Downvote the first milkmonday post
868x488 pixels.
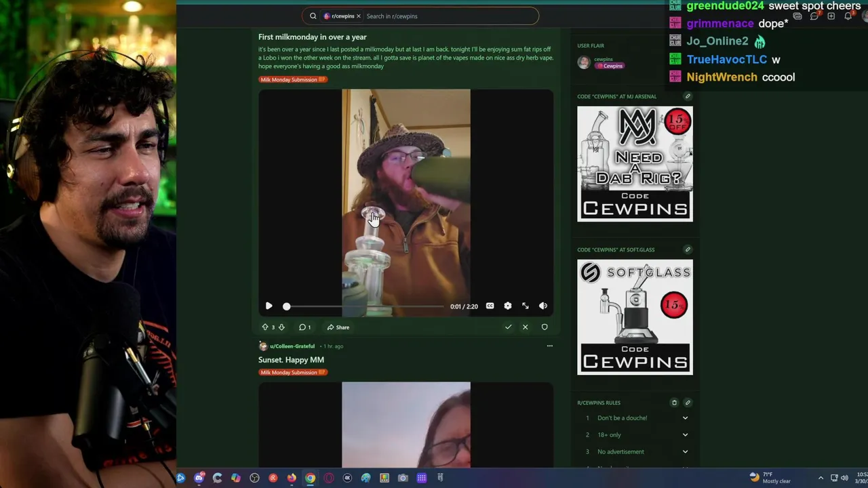(x=281, y=327)
